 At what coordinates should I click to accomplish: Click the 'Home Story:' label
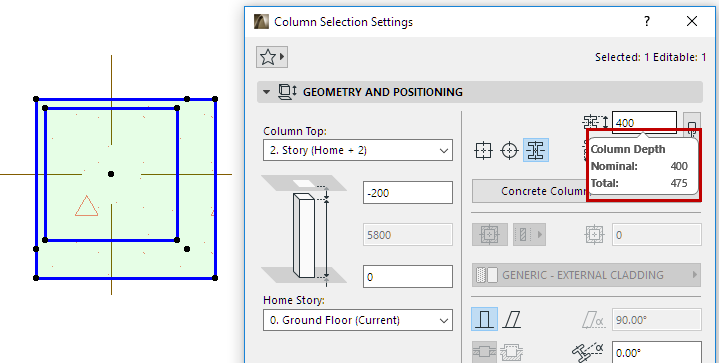click(294, 300)
